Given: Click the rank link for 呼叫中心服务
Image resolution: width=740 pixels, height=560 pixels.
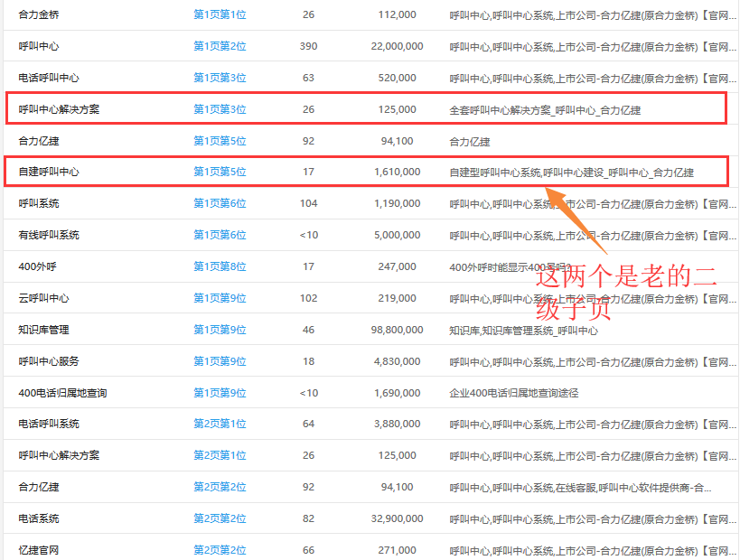Looking at the screenshot, I should [x=220, y=361].
